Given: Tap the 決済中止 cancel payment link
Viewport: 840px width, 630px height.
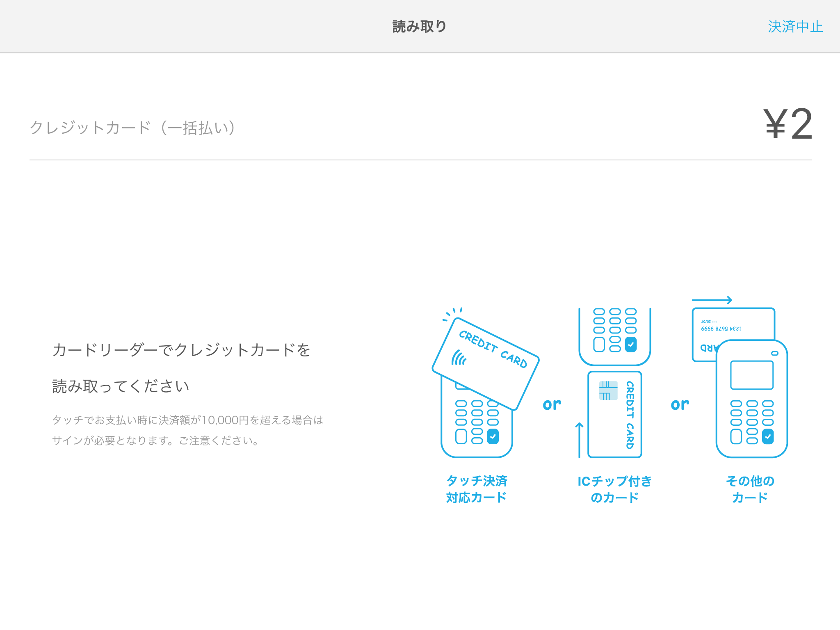Looking at the screenshot, I should pos(795,27).
